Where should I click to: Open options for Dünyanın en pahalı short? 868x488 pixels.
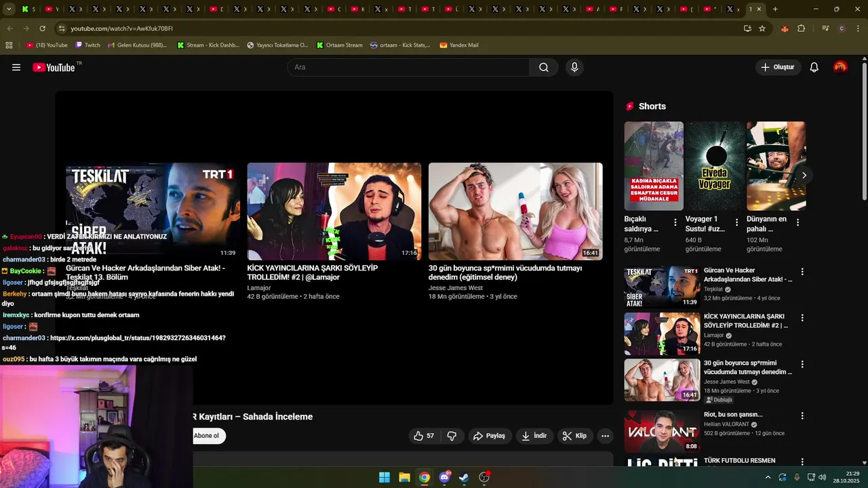click(797, 222)
